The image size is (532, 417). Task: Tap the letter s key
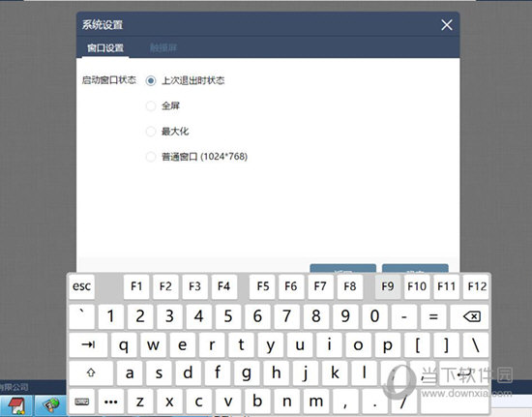[159, 372]
